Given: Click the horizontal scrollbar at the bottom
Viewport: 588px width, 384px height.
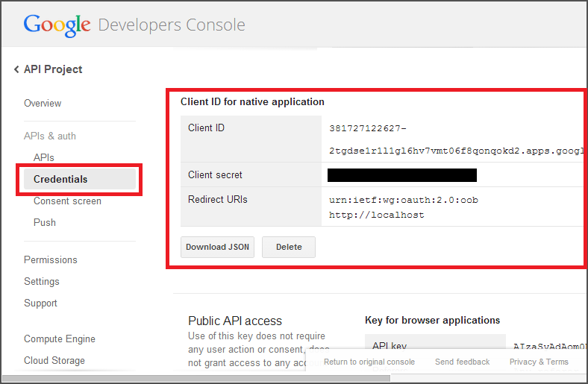Looking at the screenshot, I should click(x=196, y=379).
